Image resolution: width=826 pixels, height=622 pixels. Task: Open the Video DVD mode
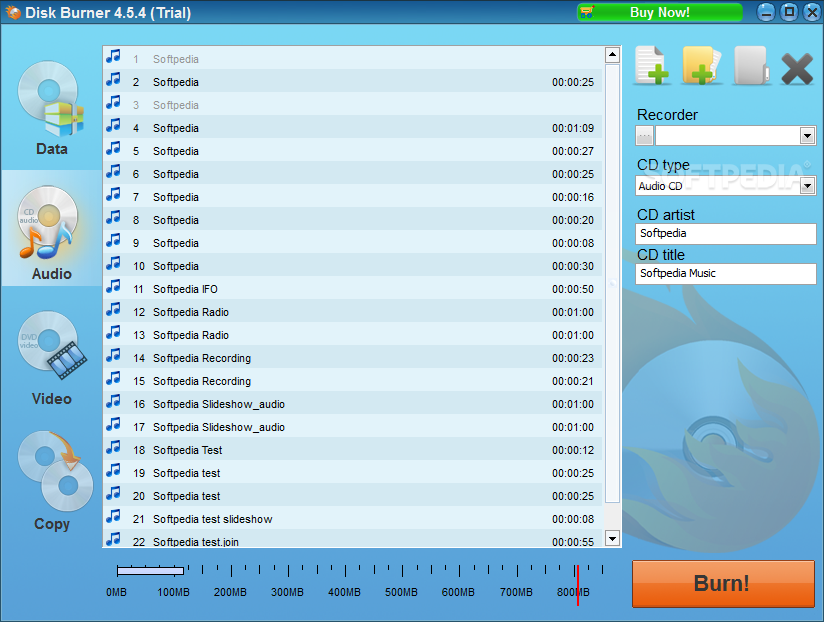(51, 358)
